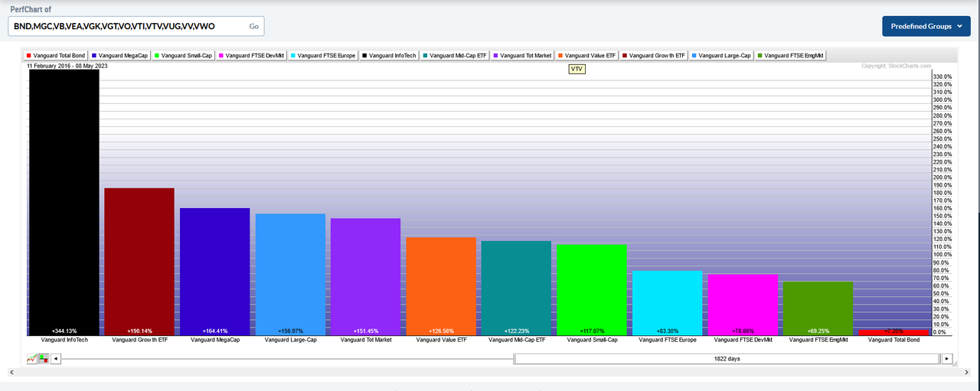
Task: Toggle Vanguard Small-Cap legend item
Action: coord(184,55)
